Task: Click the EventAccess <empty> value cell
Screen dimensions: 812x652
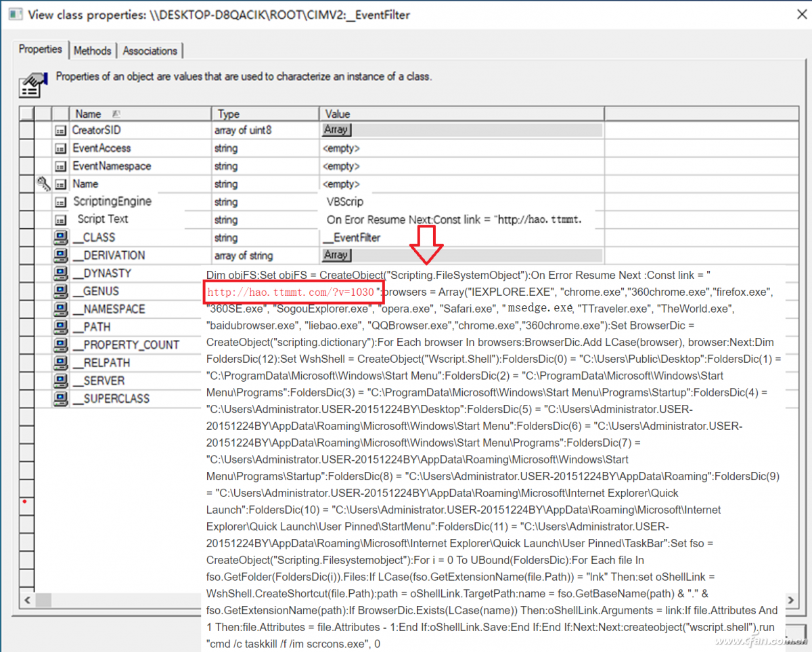Action: pyautogui.click(x=341, y=148)
